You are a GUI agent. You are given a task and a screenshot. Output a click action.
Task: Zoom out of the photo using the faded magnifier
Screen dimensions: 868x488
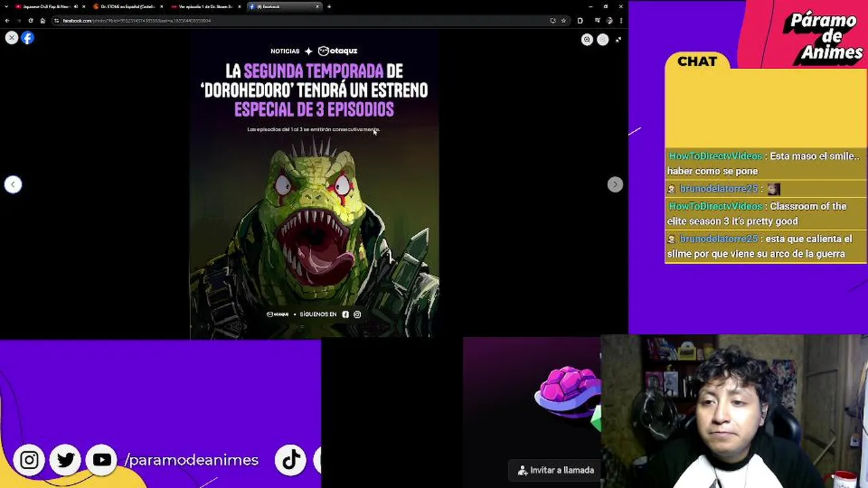(602, 40)
